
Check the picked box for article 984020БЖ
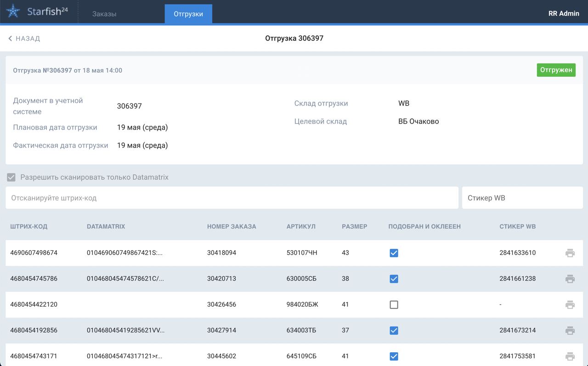coord(394,304)
